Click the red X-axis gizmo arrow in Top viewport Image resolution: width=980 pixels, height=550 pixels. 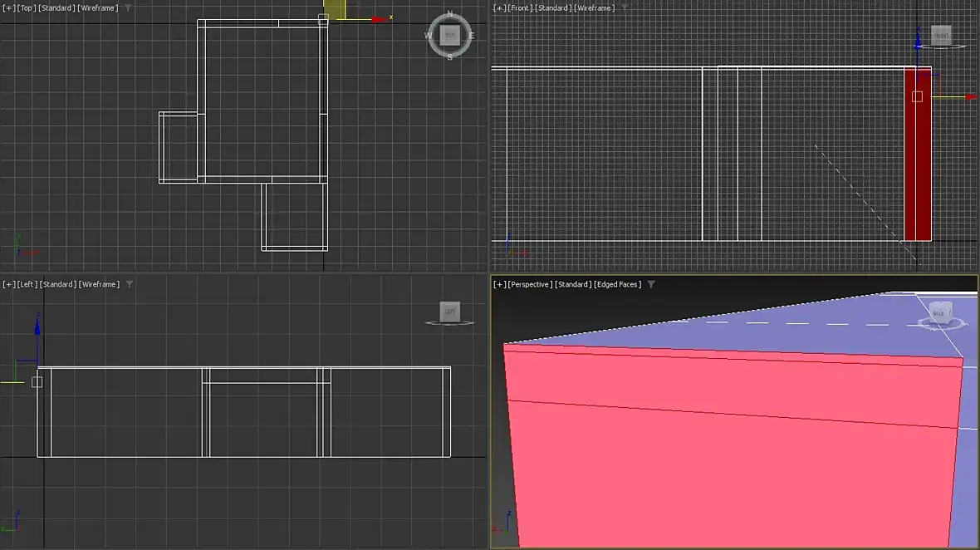tap(379, 19)
